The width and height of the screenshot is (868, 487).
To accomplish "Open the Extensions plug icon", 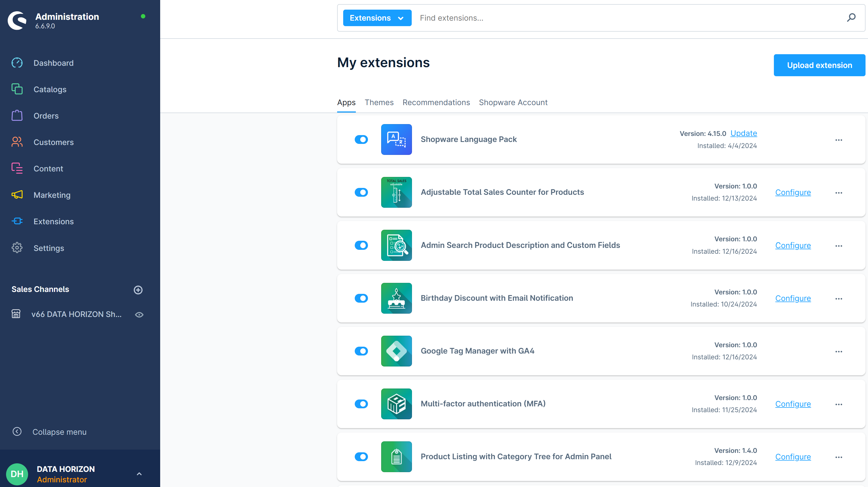I will pos(17,221).
